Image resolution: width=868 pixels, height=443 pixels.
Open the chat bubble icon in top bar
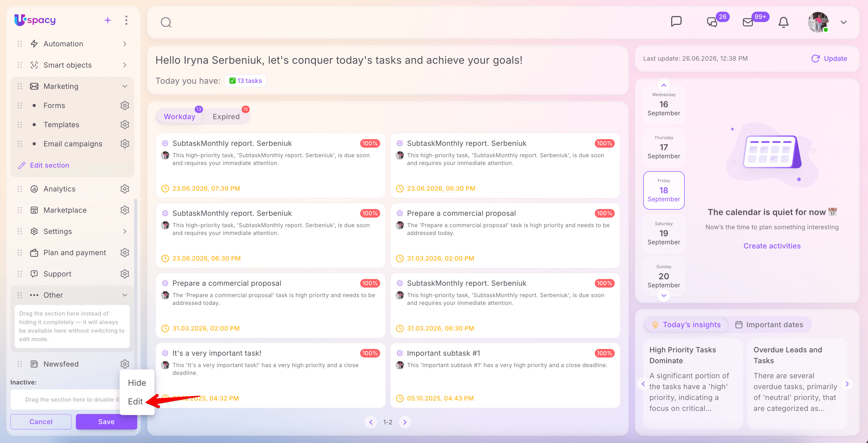coord(676,22)
